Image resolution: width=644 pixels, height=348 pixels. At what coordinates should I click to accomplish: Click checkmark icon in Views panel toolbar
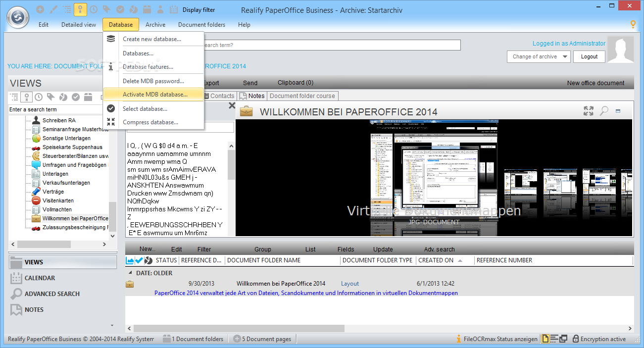pyautogui.click(x=76, y=97)
